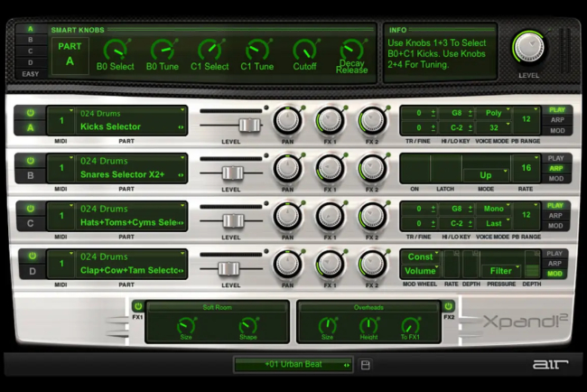Click the Overheads Size knob
The image size is (587, 392).
(x=327, y=325)
